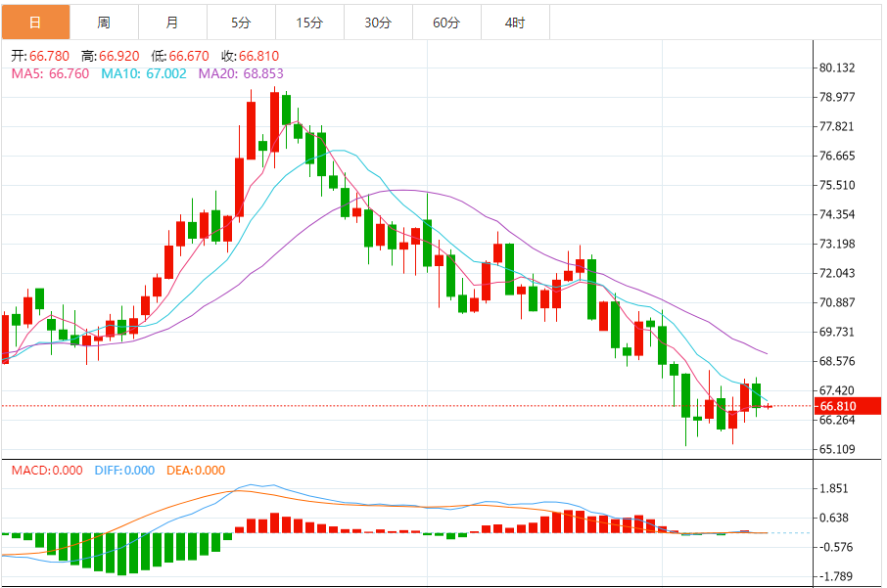The width and height of the screenshot is (887, 588).
Task: Click the lowest green MACD histogram bar
Action: pyautogui.click(x=121, y=554)
